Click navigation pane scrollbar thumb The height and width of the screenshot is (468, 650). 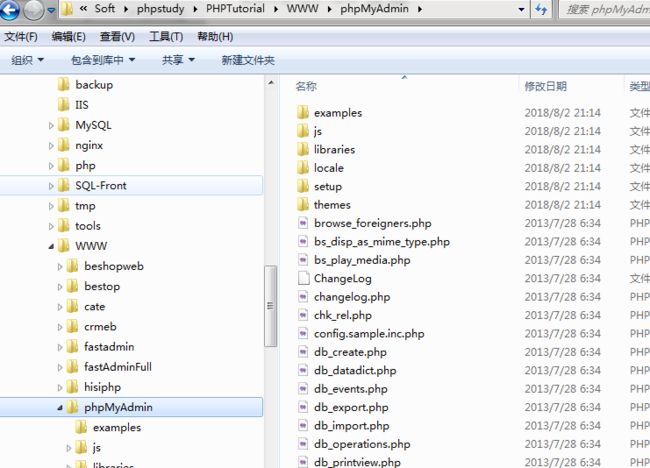pyautogui.click(x=270, y=306)
